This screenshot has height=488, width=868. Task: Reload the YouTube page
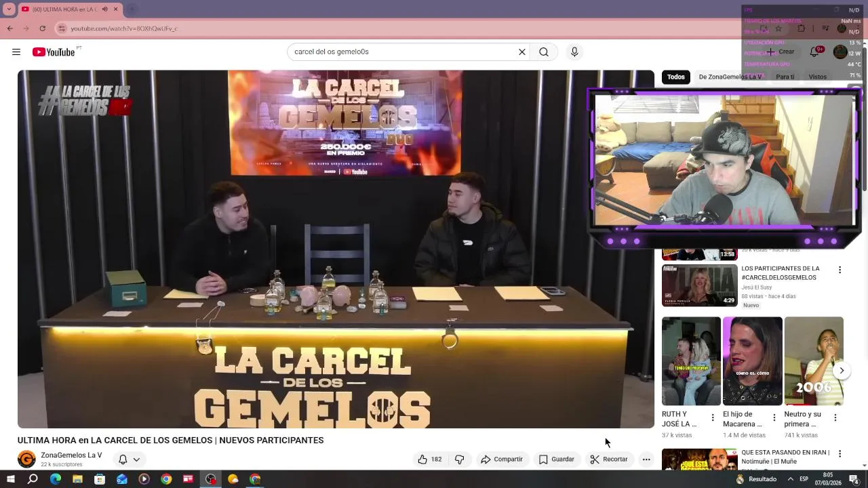point(43,28)
